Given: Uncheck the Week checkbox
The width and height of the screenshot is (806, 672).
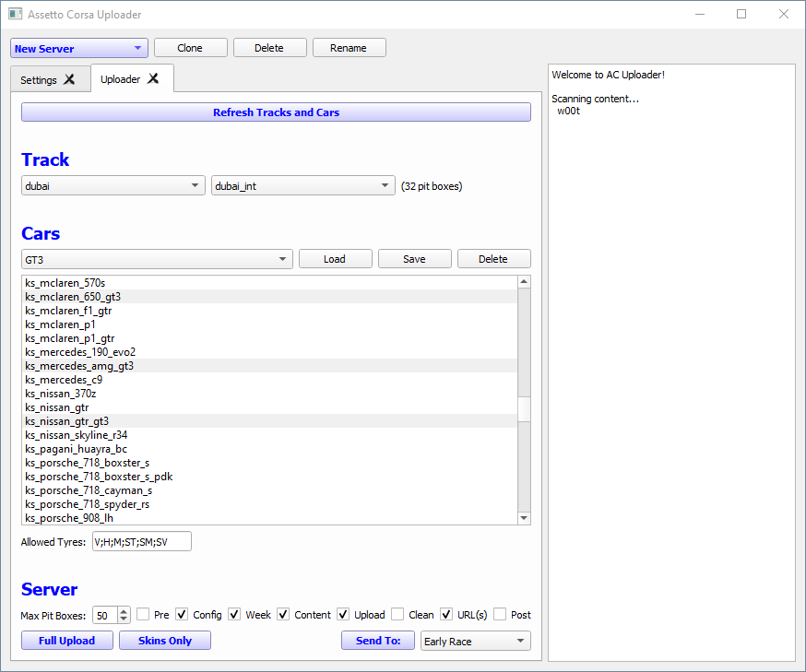Looking at the screenshot, I should 234,614.
